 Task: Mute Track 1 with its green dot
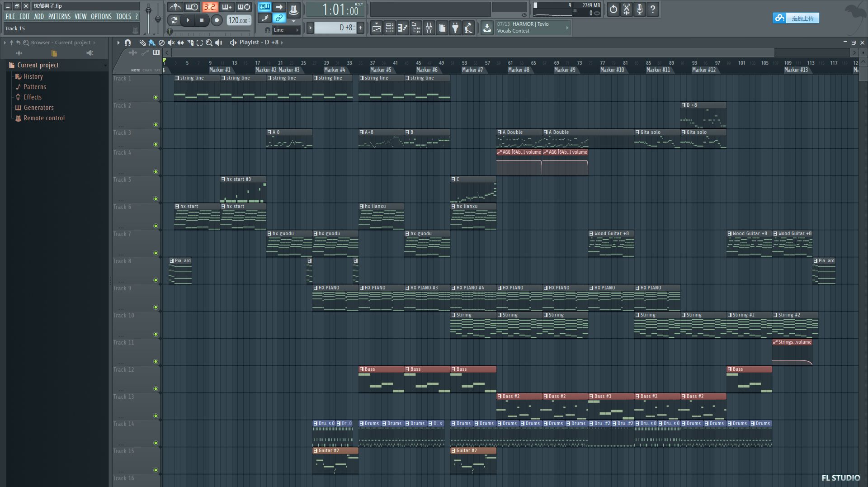point(156,97)
